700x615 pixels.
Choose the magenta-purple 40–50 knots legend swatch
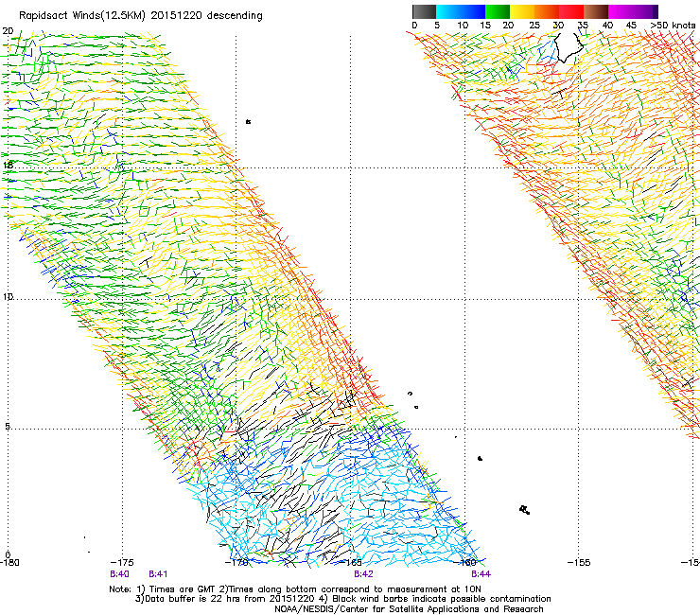click(x=633, y=11)
